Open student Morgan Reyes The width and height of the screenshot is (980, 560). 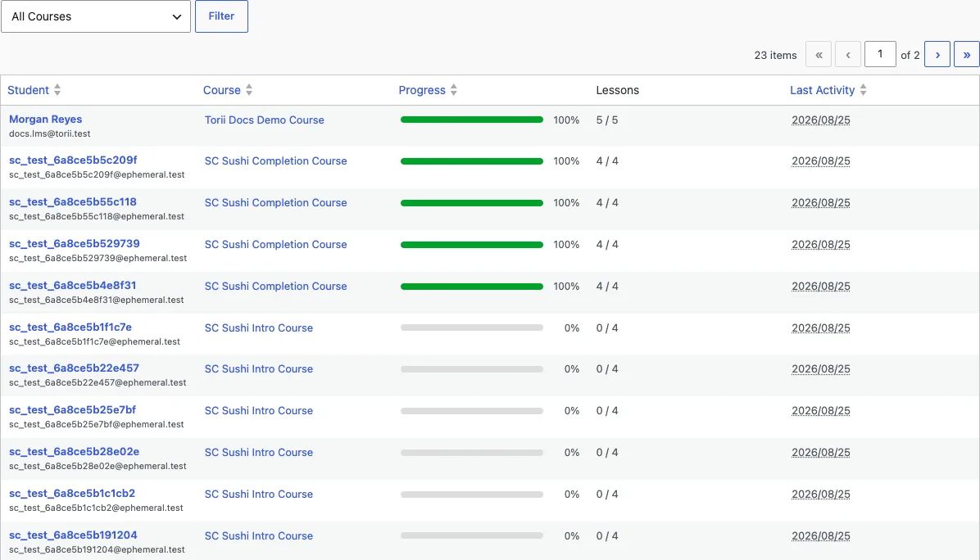click(x=46, y=120)
